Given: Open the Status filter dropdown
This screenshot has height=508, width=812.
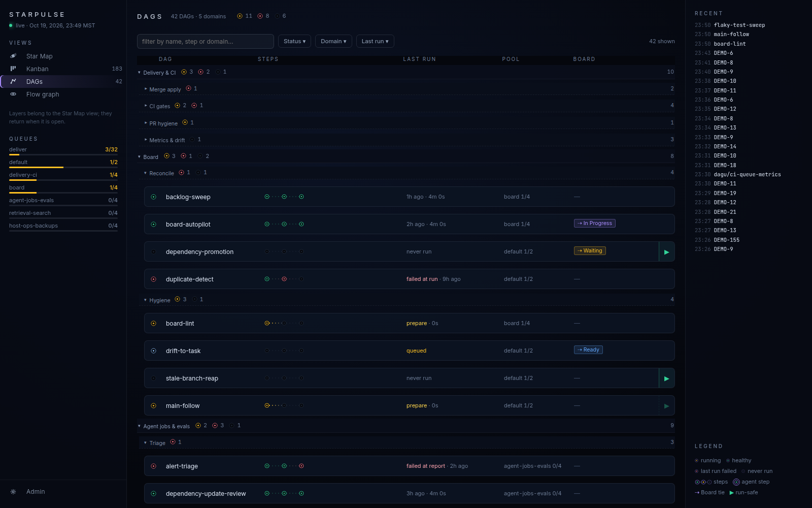Looking at the screenshot, I should [x=295, y=42].
